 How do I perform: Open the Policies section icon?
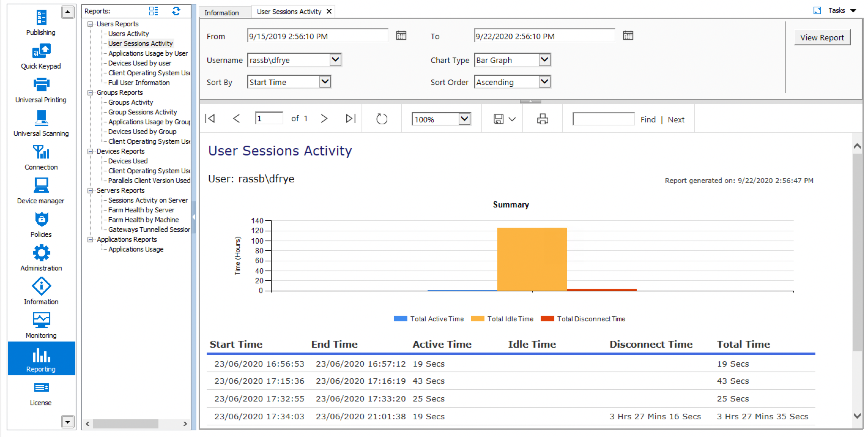[41, 220]
